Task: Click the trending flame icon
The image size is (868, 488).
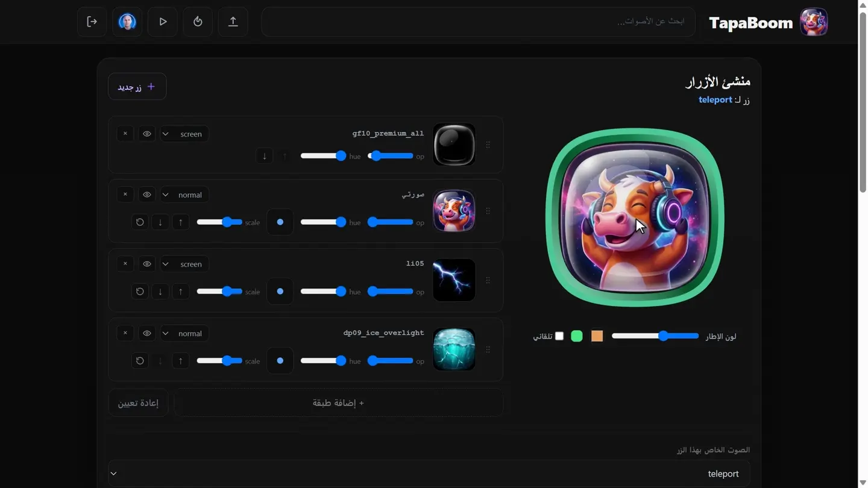Action: [198, 22]
